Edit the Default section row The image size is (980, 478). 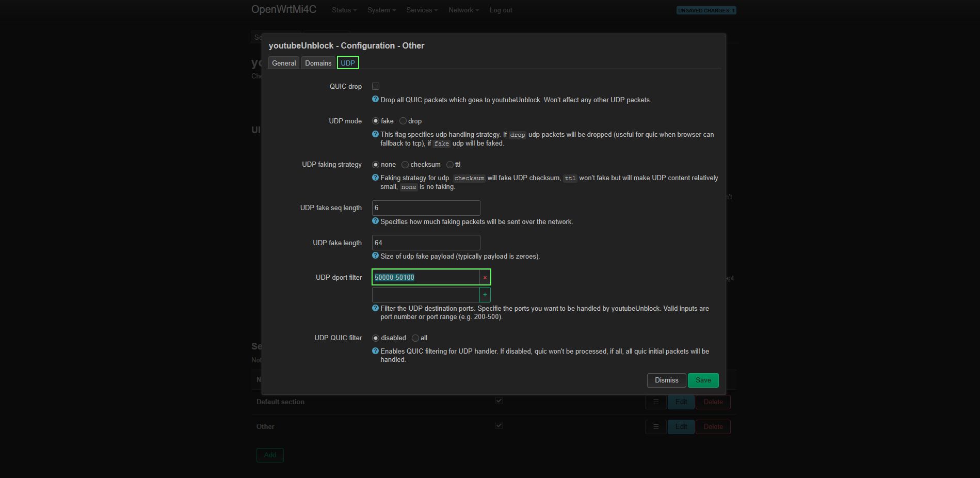click(681, 402)
